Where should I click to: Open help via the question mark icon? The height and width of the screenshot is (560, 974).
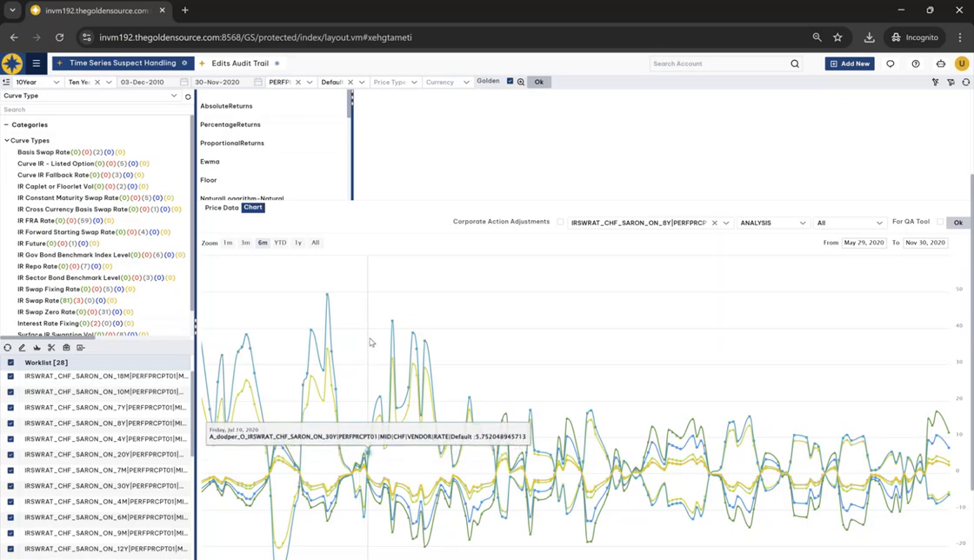(x=916, y=63)
